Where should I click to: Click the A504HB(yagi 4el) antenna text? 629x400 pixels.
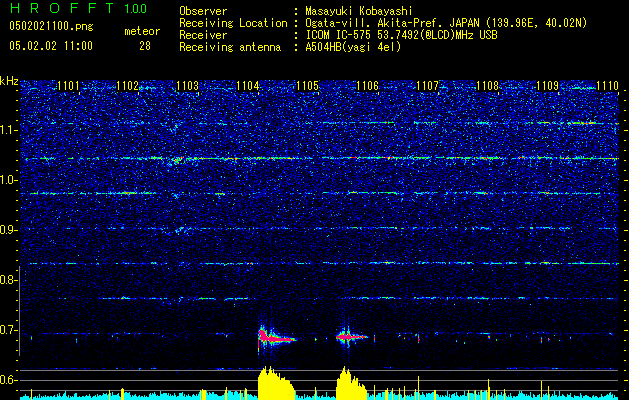coord(353,47)
